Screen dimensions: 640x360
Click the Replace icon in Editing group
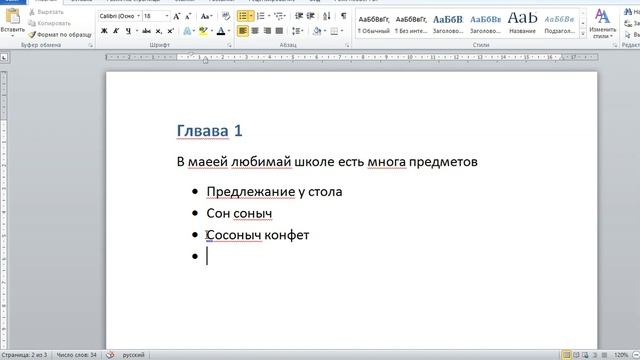628,24
